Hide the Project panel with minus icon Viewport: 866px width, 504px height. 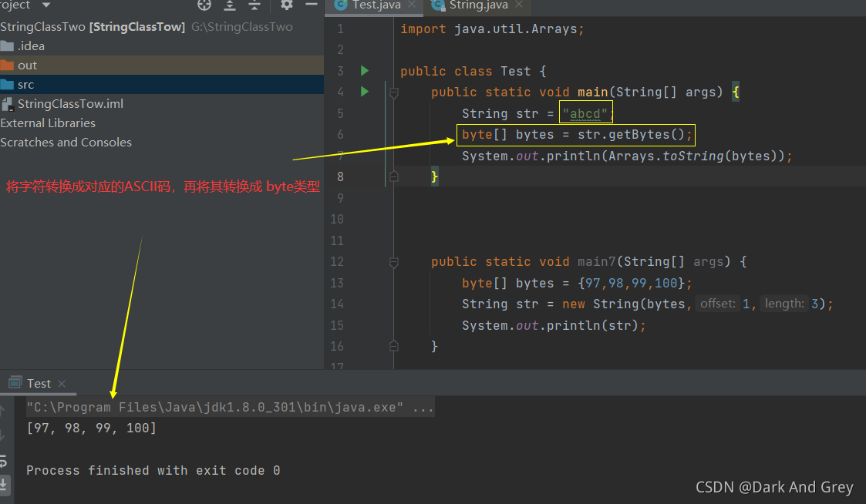tap(312, 5)
